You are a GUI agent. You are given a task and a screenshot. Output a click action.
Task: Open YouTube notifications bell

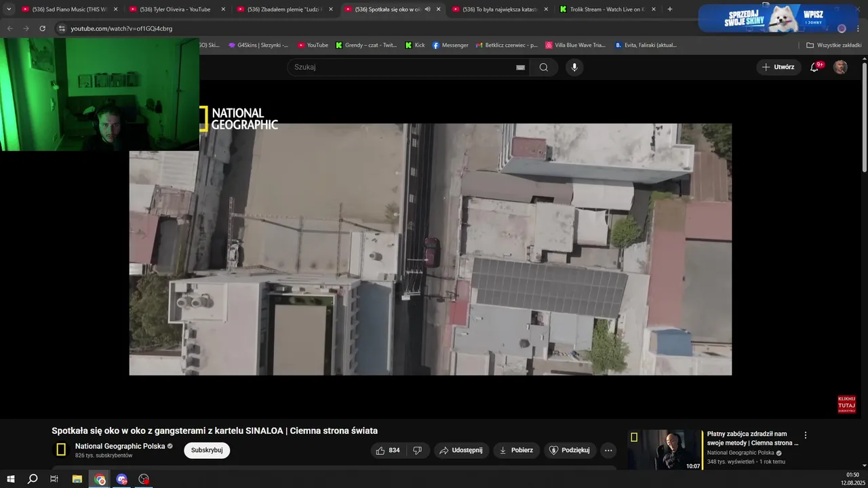point(815,67)
